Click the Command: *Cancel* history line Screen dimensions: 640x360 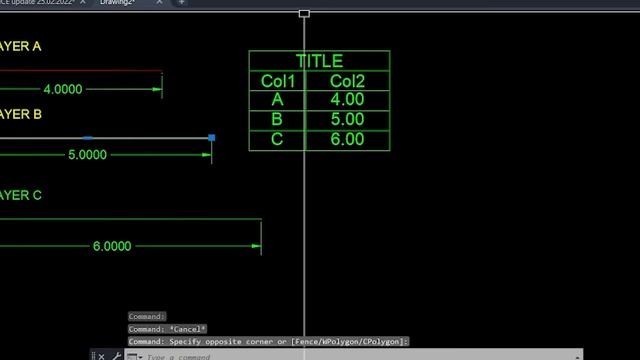click(167, 329)
